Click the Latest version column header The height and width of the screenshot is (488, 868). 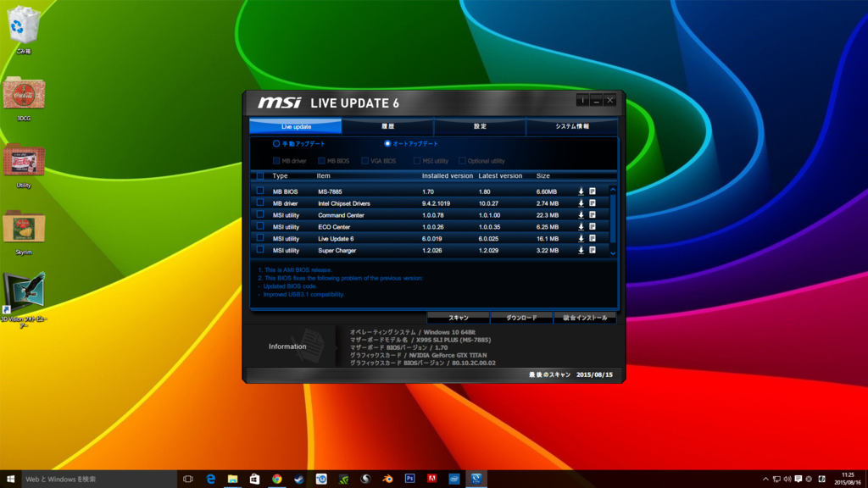point(500,176)
